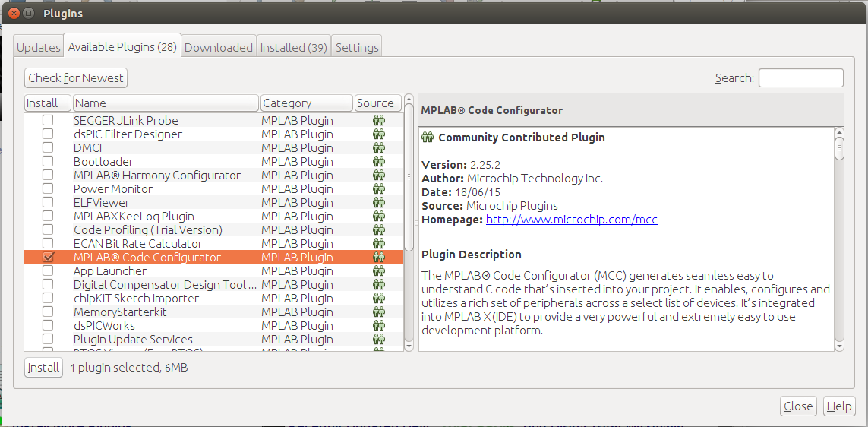Open the Installed (39) tab
This screenshot has width=868, height=427.
(294, 47)
